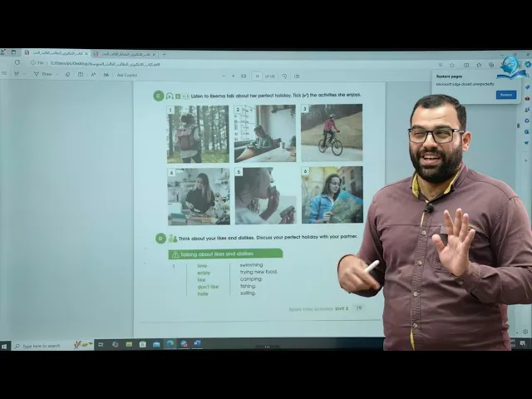This screenshot has height=399, width=532.
Task: Open the Microsoft 365 icon in sidebar
Action: click(x=526, y=121)
